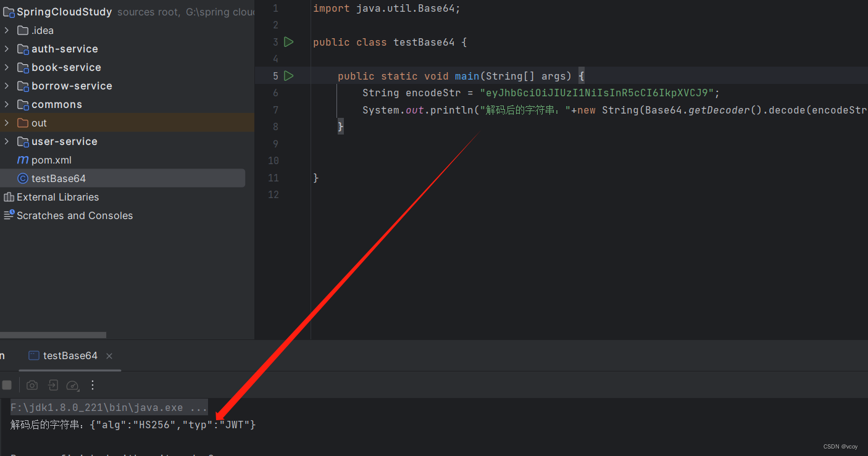Select borrow-service in project tree

coord(72,86)
